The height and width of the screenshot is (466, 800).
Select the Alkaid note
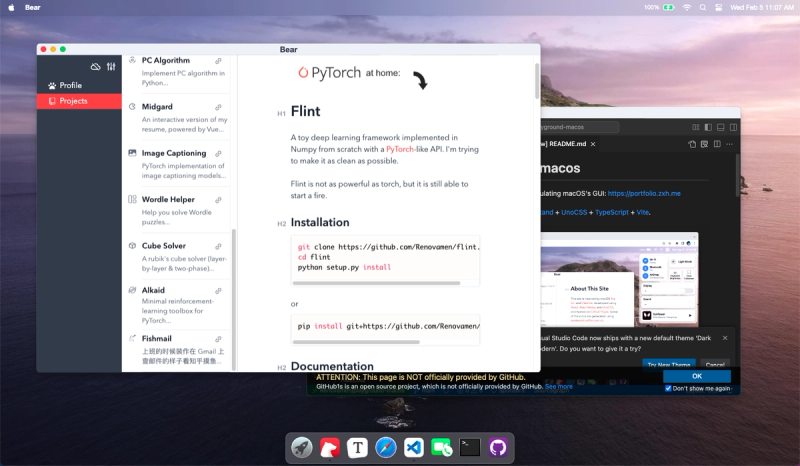(x=177, y=304)
